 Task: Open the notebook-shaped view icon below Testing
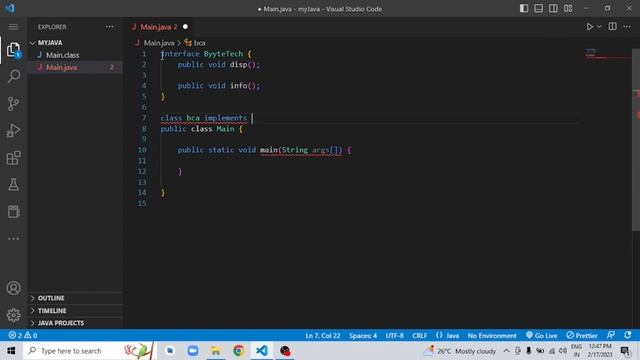click(13, 211)
